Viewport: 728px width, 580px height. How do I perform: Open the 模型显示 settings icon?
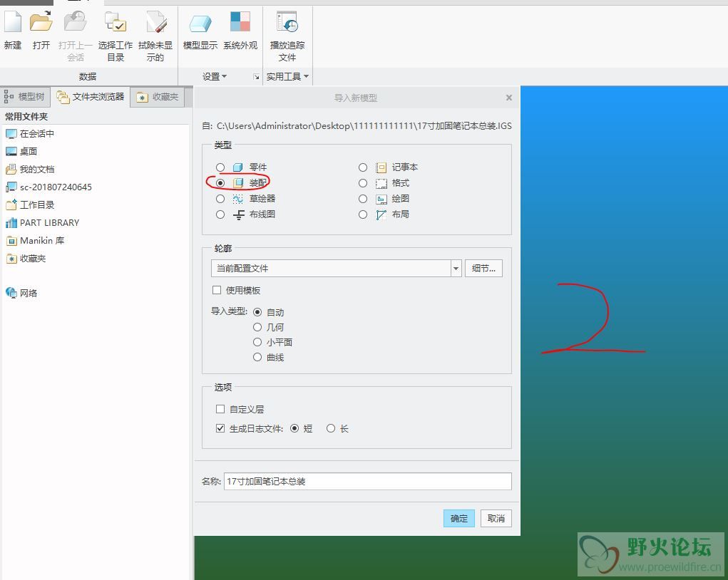pyautogui.click(x=200, y=22)
